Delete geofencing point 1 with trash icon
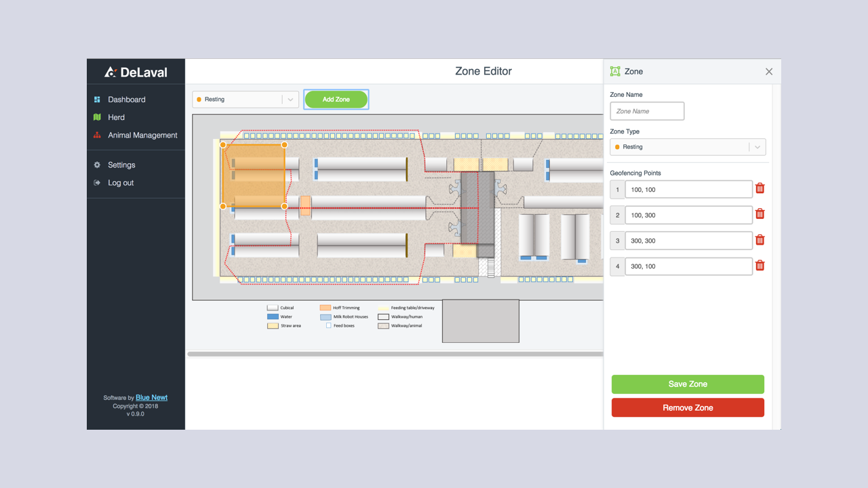The width and height of the screenshot is (868, 488). (x=759, y=188)
